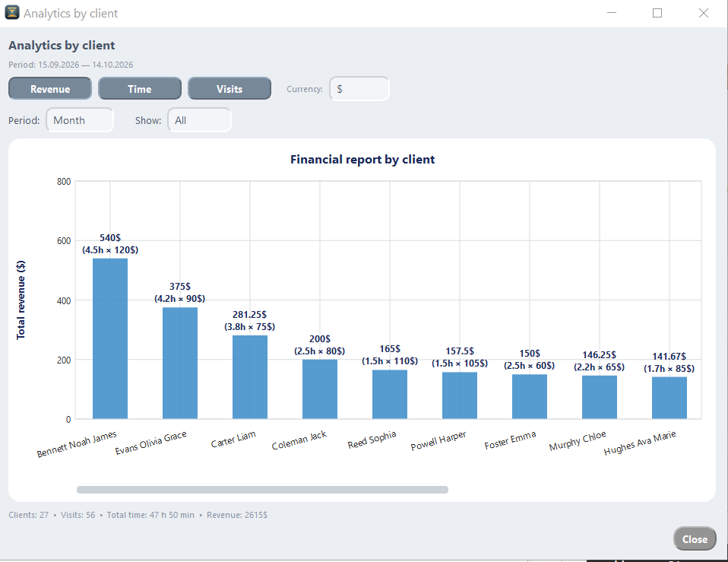Click the '540$' value label
The height and width of the screenshot is (562, 728).
[x=110, y=238]
